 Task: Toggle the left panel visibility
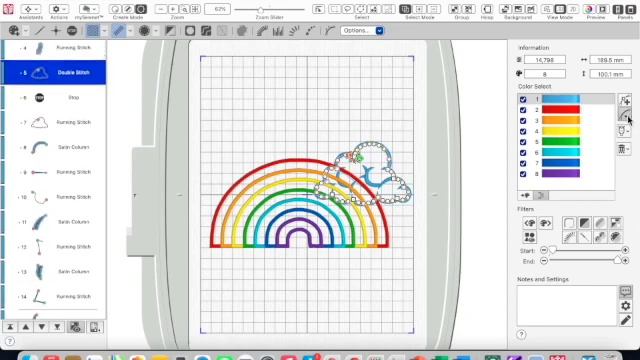pos(619,9)
